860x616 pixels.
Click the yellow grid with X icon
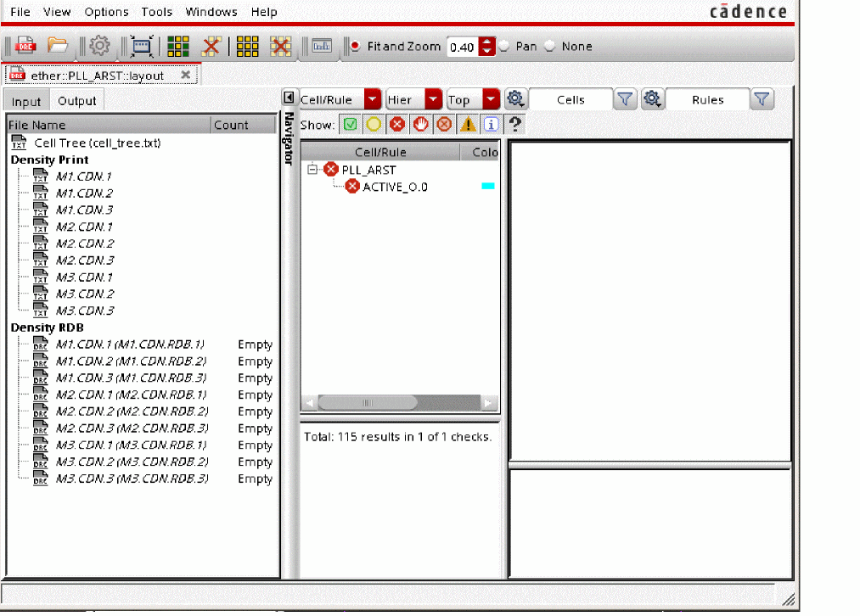[x=281, y=47]
